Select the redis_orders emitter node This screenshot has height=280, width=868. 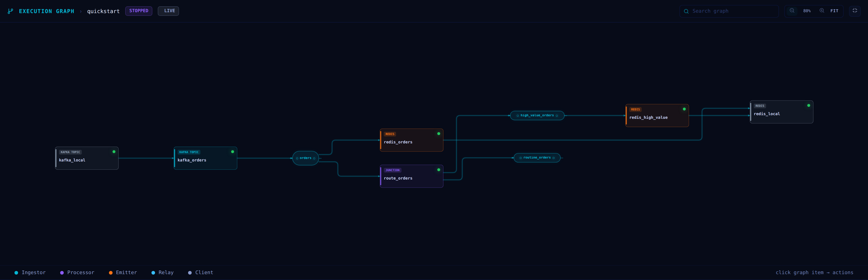[412, 140]
